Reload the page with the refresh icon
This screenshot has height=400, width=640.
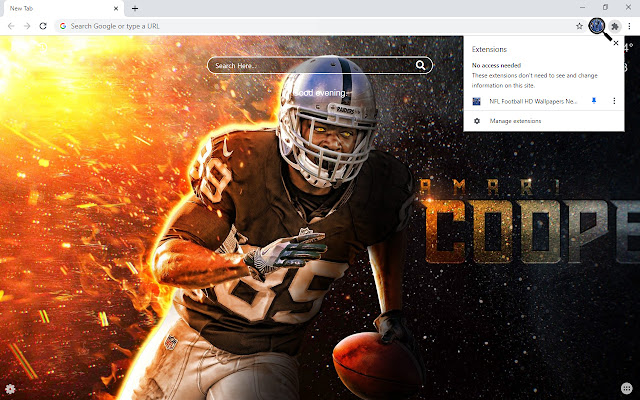(43, 26)
